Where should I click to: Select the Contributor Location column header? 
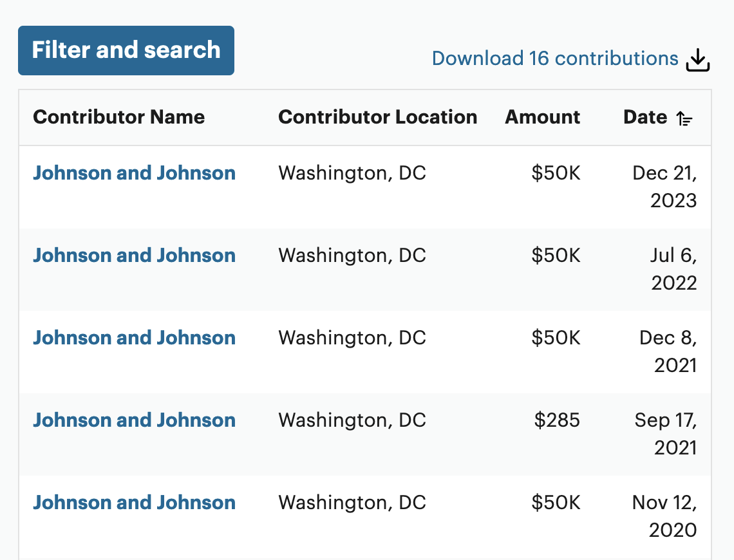(378, 117)
